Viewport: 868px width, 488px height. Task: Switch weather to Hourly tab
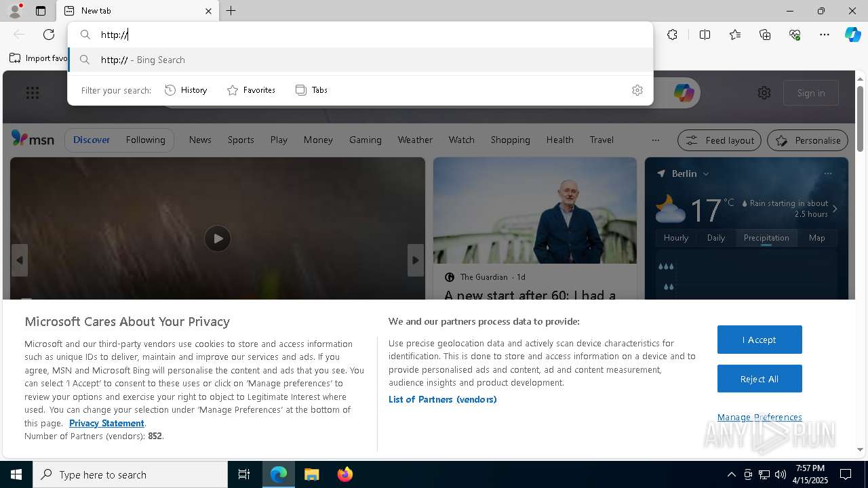click(x=676, y=238)
